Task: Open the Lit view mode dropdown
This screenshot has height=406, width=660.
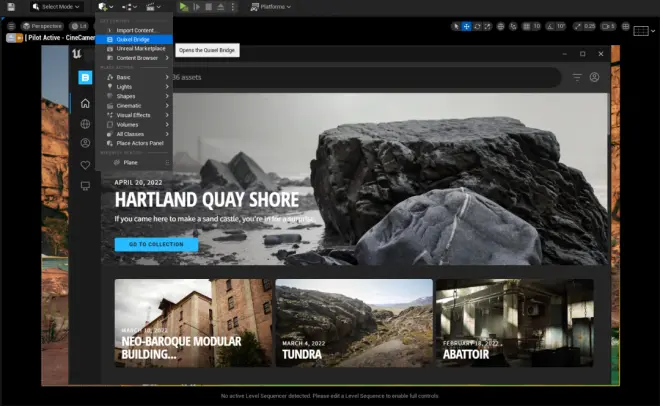Action: coord(79,26)
